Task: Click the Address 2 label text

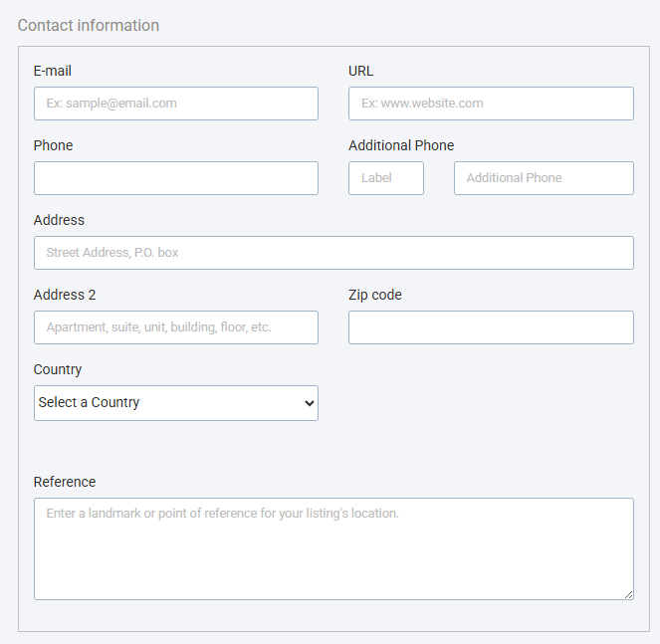Action: tap(65, 295)
